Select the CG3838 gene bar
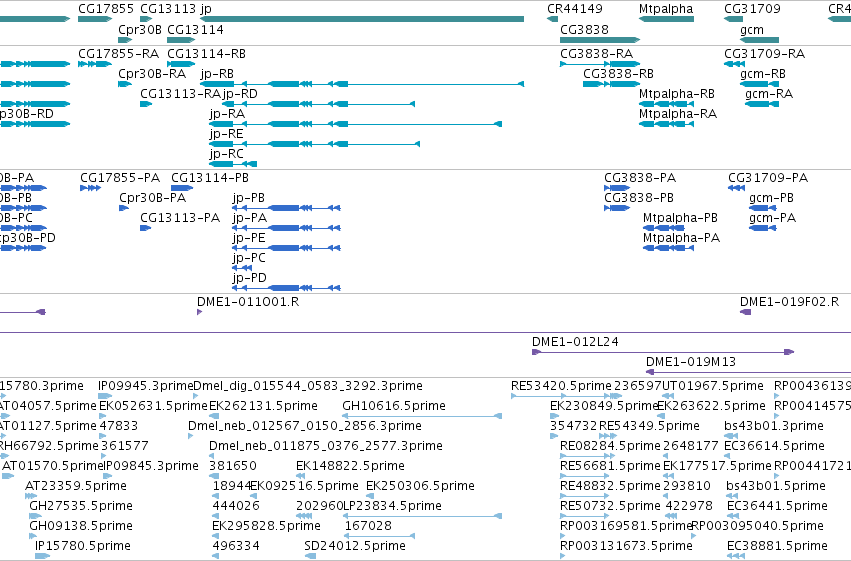The height and width of the screenshot is (561, 851). coord(600,40)
